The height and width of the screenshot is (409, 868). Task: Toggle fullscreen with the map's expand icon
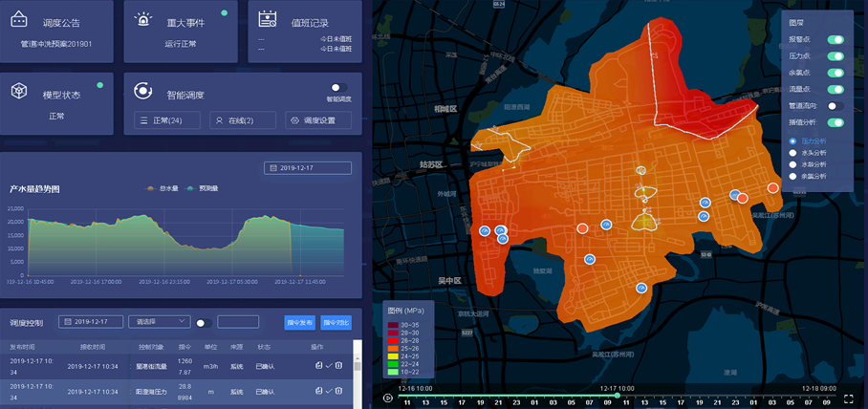point(849,398)
